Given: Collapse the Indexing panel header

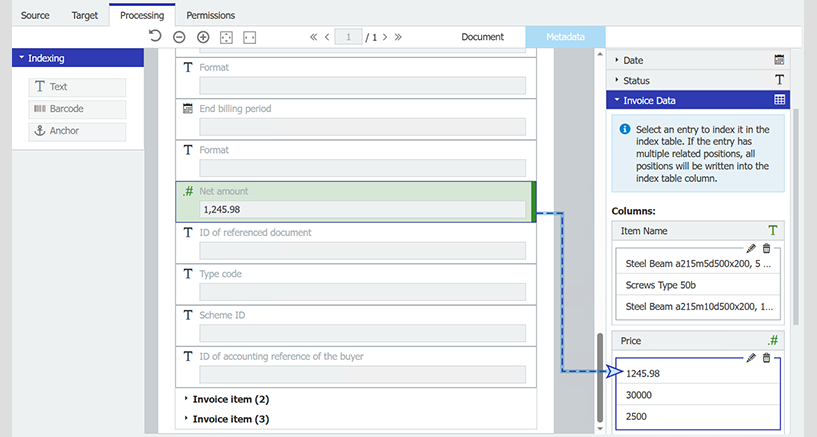Looking at the screenshot, I should pyautogui.click(x=78, y=58).
